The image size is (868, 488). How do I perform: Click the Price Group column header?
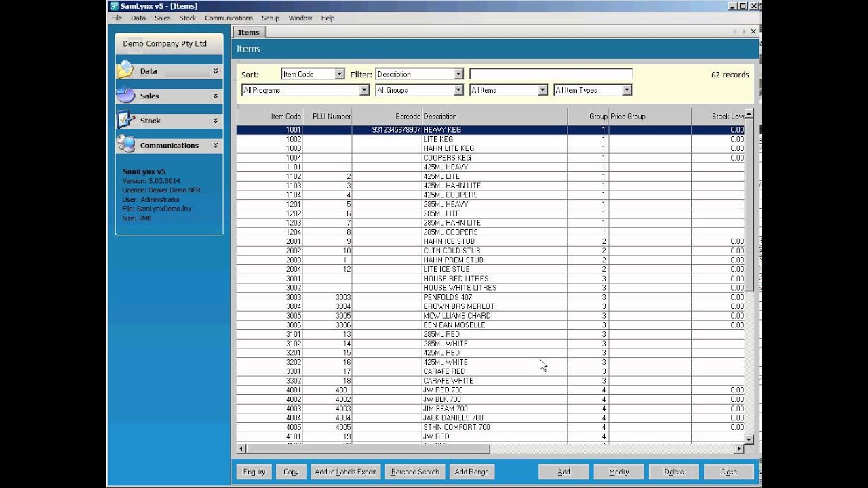(x=650, y=117)
